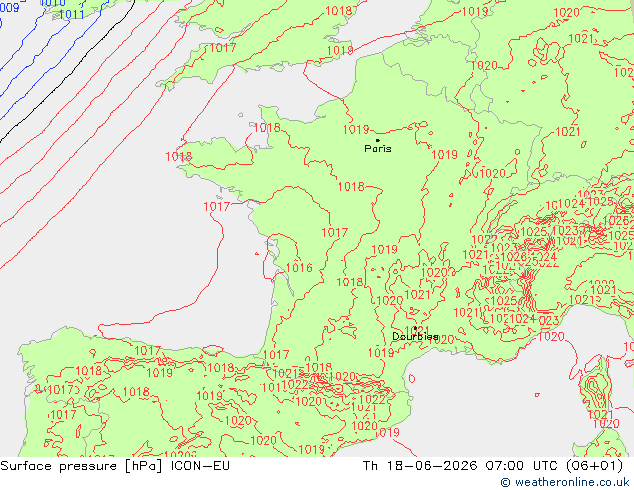
Task: Click the 1016 isobar label near the Atlantic coast
Action: [299, 268]
